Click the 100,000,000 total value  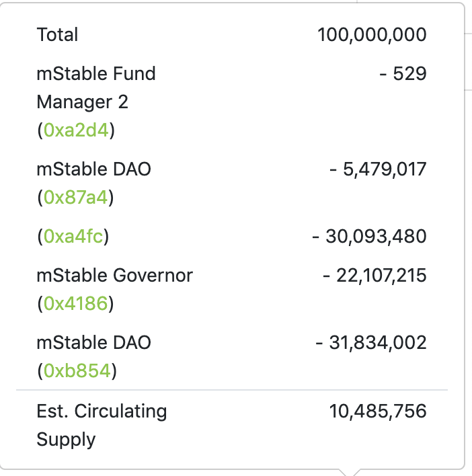pyautogui.click(x=372, y=34)
